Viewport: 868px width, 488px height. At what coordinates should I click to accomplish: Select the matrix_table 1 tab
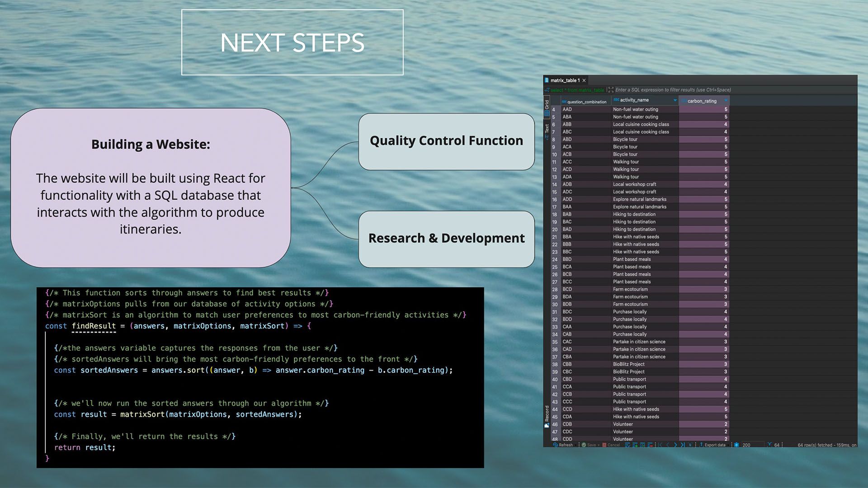565,80
